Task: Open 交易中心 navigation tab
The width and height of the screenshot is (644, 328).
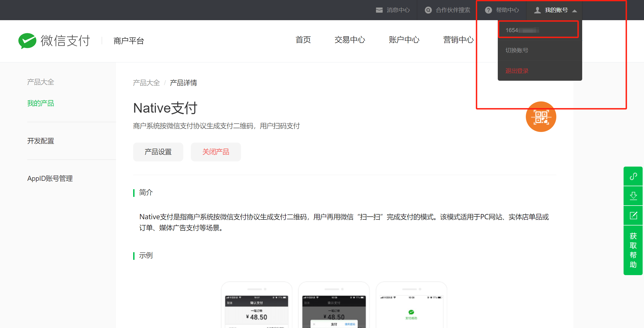Action: (350, 40)
